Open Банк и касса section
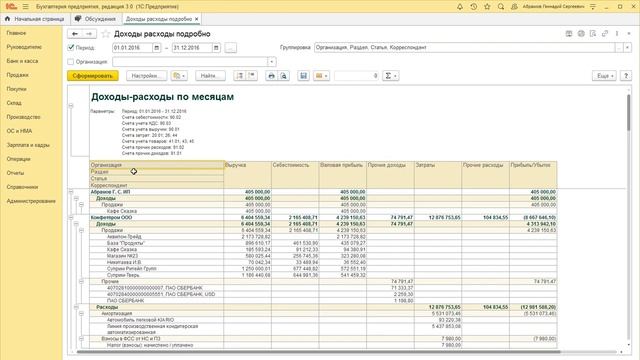Image resolution: width=640 pixels, height=360 pixels. [x=22, y=61]
